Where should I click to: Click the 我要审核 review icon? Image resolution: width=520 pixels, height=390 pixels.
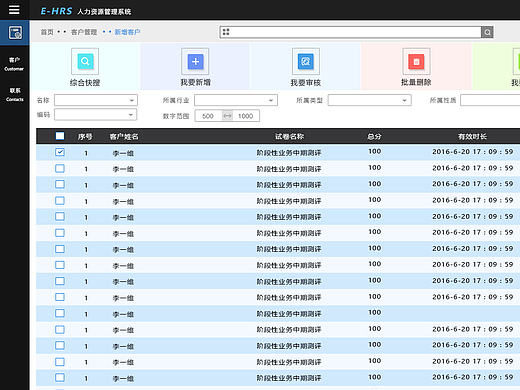pos(306,61)
